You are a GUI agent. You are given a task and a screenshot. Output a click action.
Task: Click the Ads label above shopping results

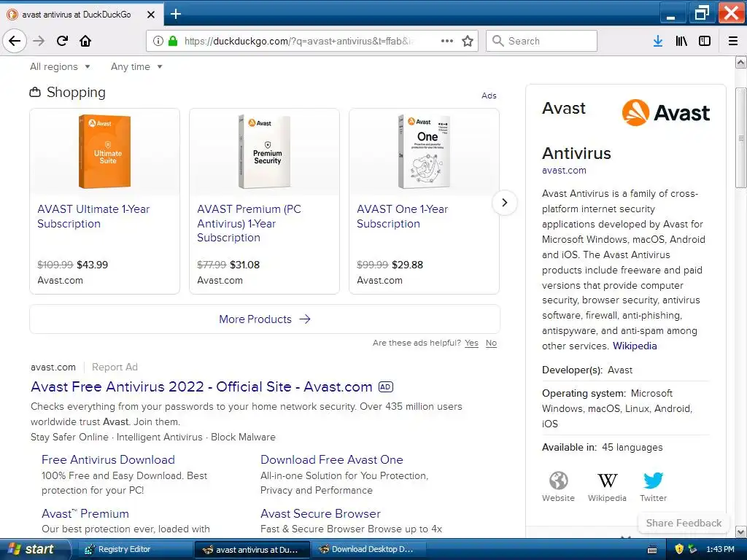pos(489,96)
